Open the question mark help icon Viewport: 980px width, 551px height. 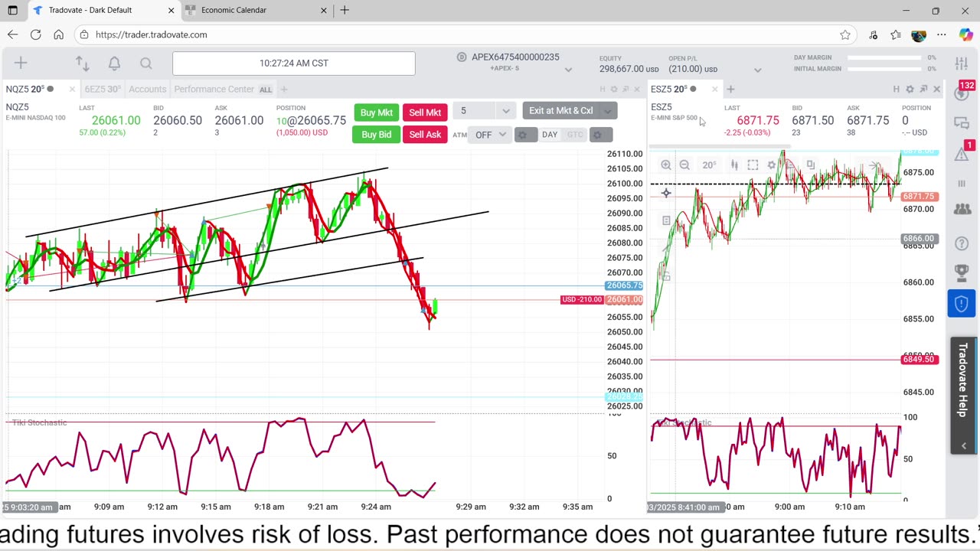[962, 243]
